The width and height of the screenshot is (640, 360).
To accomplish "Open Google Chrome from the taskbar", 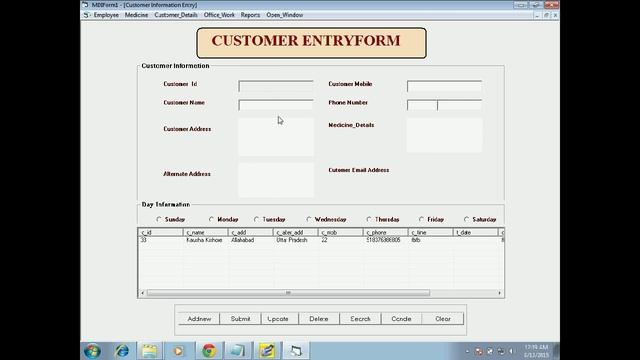I will click(x=209, y=351).
